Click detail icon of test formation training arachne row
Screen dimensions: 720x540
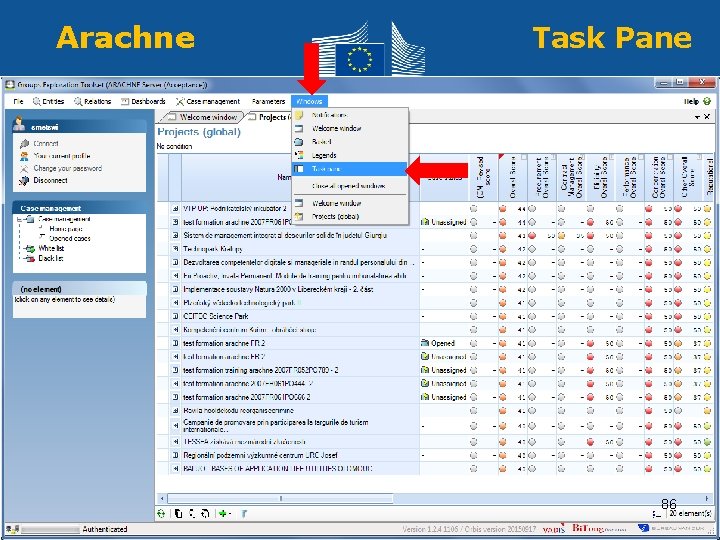[175, 370]
